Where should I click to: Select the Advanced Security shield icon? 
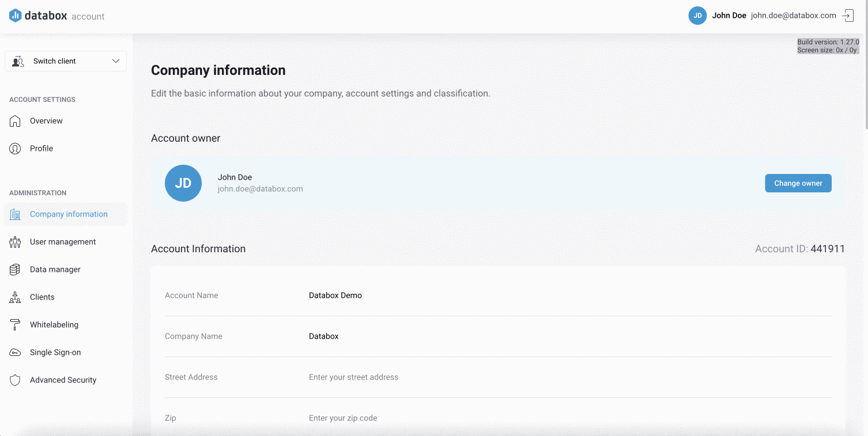(15, 380)
